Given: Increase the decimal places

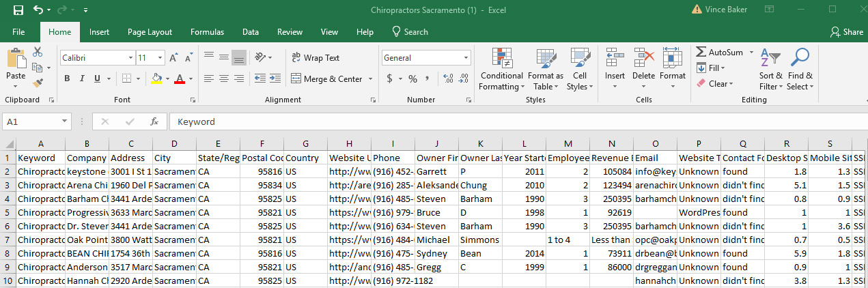Looking at the screenshot, I should coord(447,79).
